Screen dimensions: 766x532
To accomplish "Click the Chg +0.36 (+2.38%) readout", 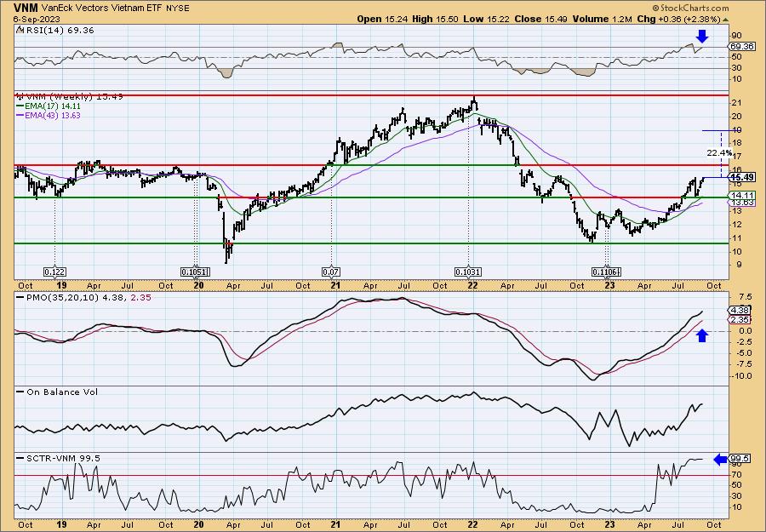I will click(678, 19).
